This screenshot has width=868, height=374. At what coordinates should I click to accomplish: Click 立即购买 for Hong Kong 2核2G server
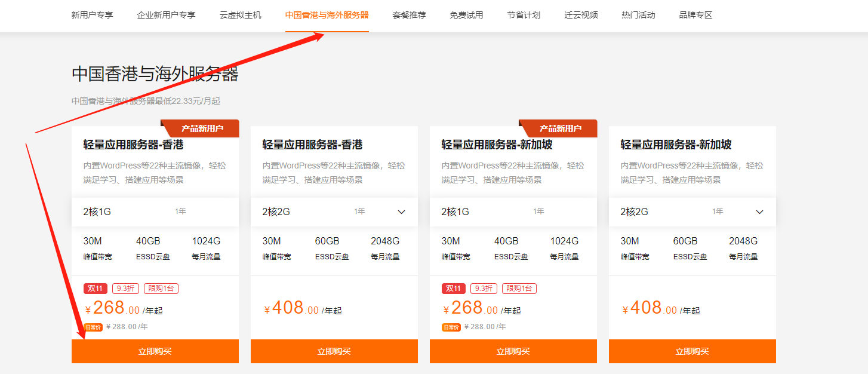[x=334, y=351]
